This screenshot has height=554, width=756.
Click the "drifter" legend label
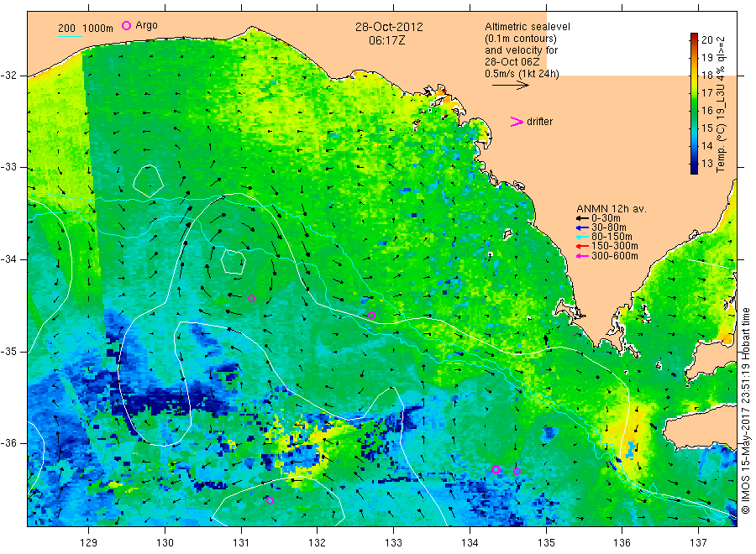[x=539, y=122]
